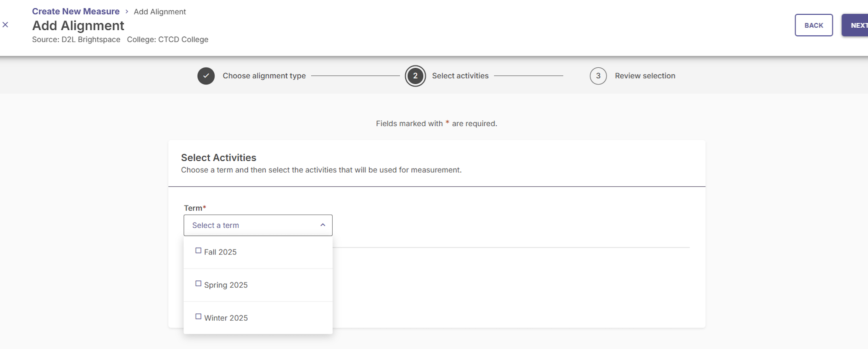Select Winter 2025 from the term list
Viewport: 868px width, 349px height.
[x=226, y=317]
